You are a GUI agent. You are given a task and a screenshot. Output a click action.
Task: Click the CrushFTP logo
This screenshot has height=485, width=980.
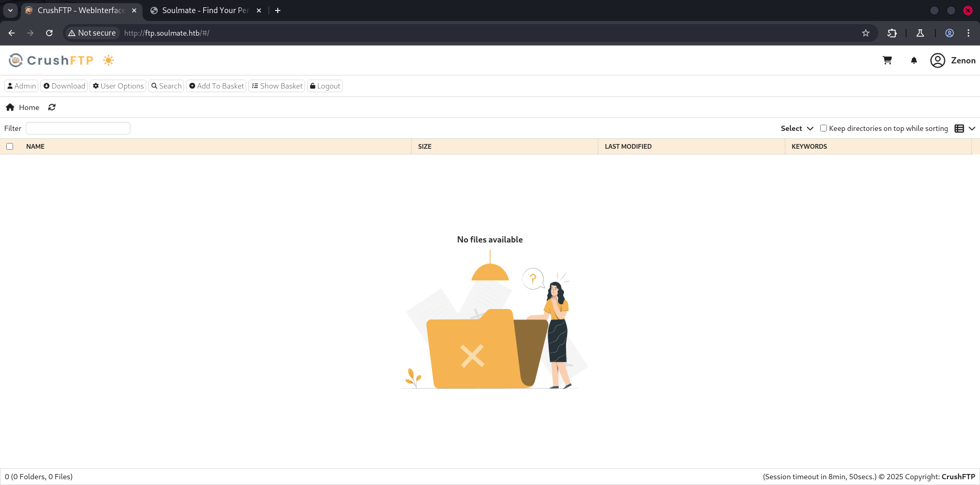point(50,60)
